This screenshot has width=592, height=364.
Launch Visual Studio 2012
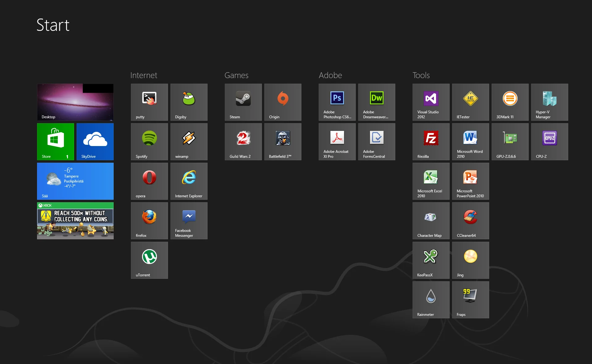pyautogui.click(x=431, y=102)
